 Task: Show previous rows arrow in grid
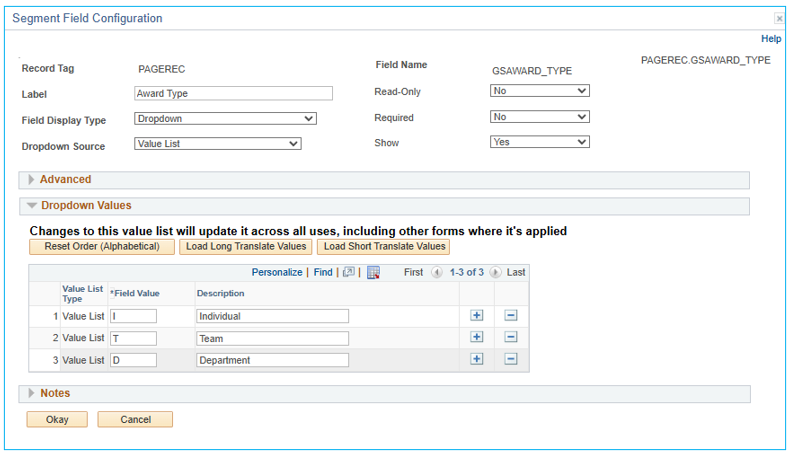(x=437, y=272)
